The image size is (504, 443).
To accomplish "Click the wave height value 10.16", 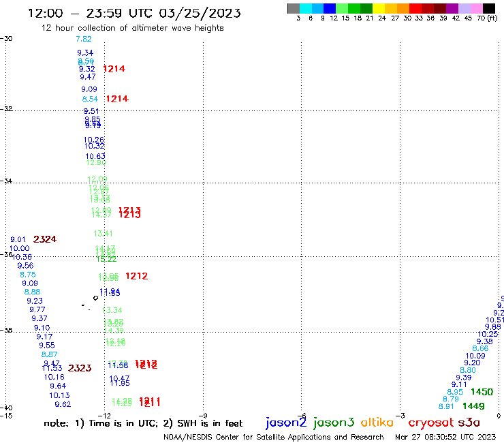I will pyautogui.click(x=54, y=377).
